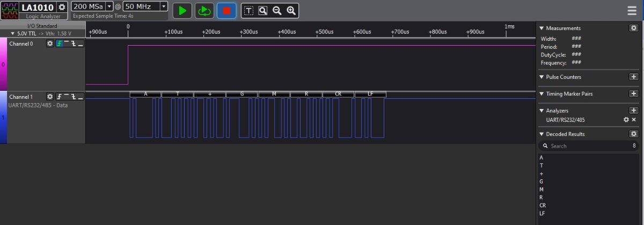Screen dimensions: 644x225
Task: Add a new pulse counter
Action: pos(633,77)
